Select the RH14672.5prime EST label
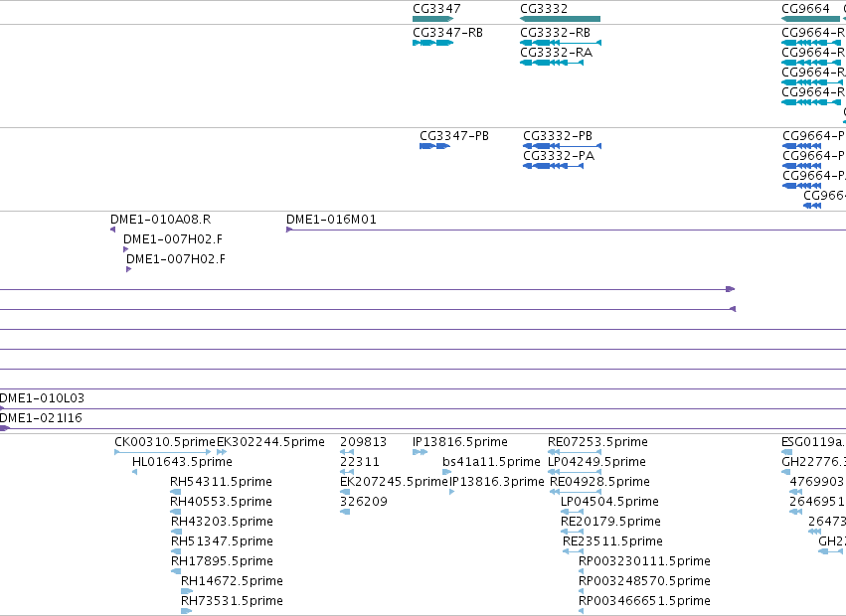 pos(232,581)
